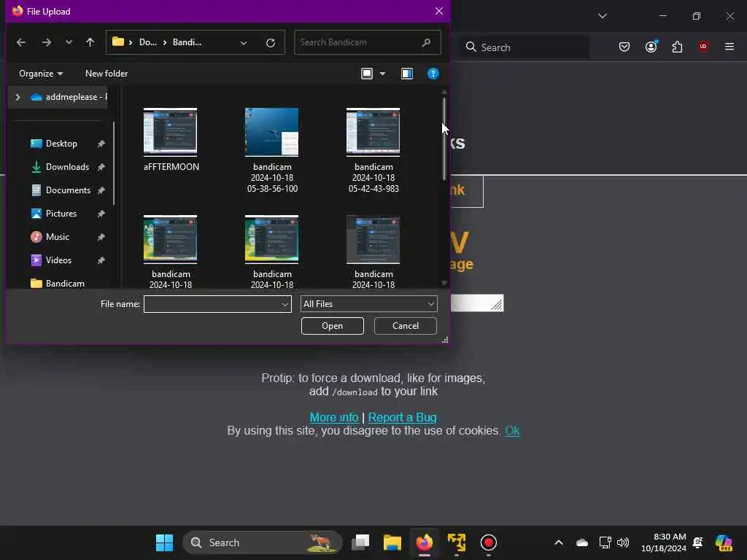The image size is (747, 560).
Task: Expand the address bar path dropdown
Action: coord(244,43)
